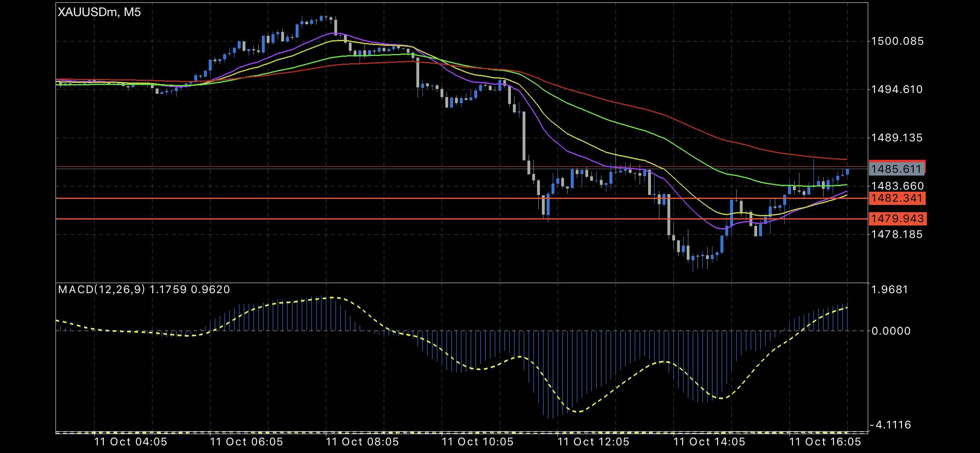Click the 11 Oct 16:05 time label
Screen dimensions: 980x453
(x=826, y=442)
